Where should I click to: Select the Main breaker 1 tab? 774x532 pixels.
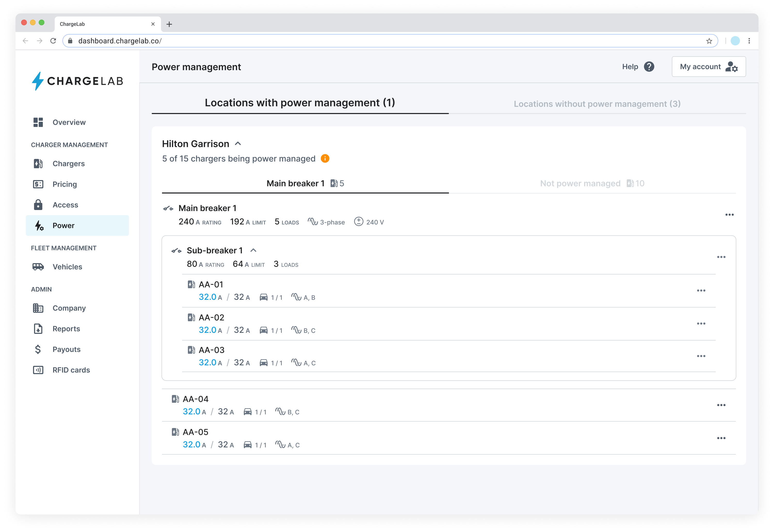tap(305, 184)
